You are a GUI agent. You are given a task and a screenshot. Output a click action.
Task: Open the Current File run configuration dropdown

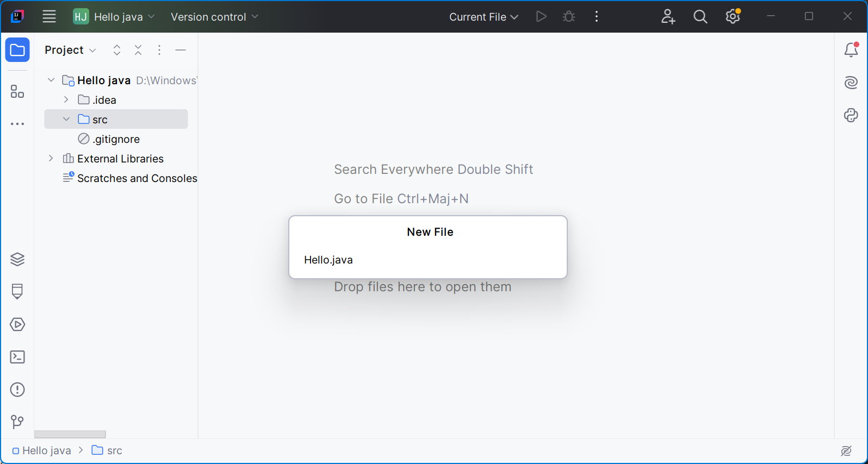(483, 17)
